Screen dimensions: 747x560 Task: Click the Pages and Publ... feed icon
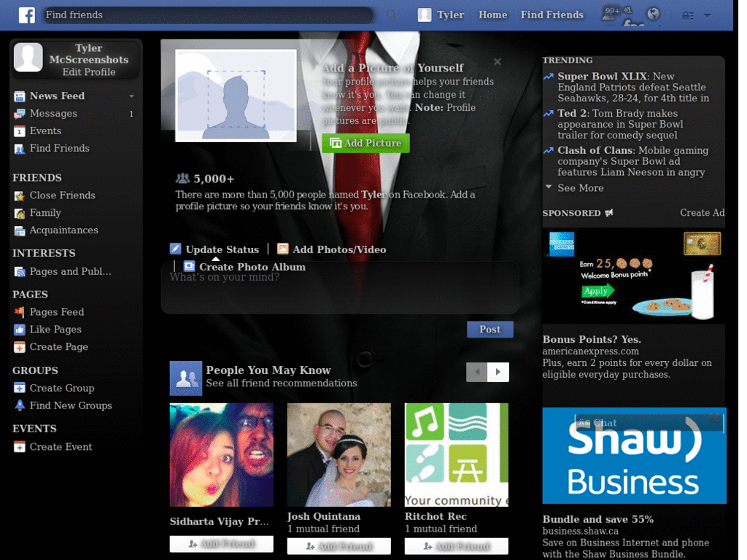click(x=20, y=272)
